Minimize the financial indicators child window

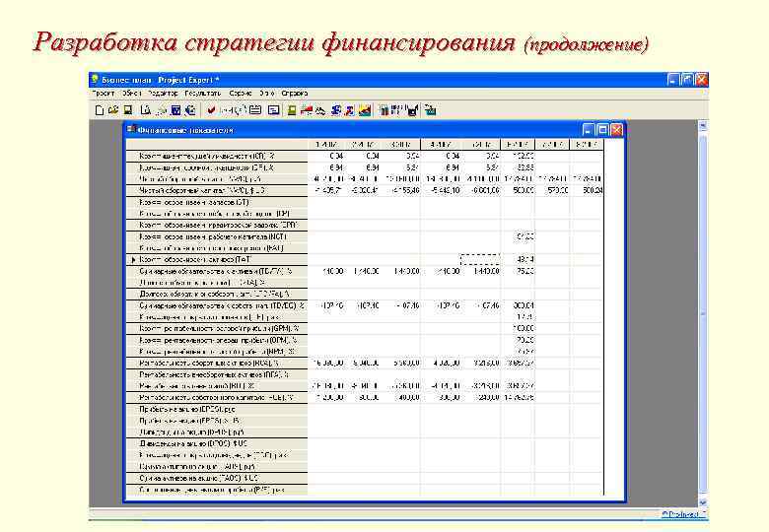tap(589, 130)
